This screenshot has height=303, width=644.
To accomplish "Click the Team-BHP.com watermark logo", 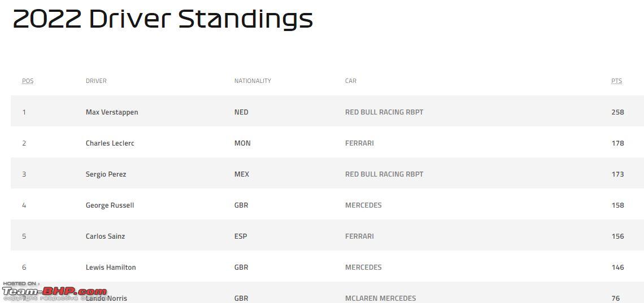I will (x=54, y=291).
